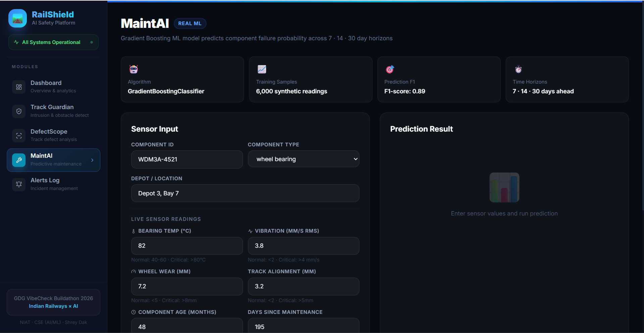The height and width of the screenshot is (333, 644).
Task: Click the Training Samples chart icon
Action: pyautogui.click(x=262, y=69)
